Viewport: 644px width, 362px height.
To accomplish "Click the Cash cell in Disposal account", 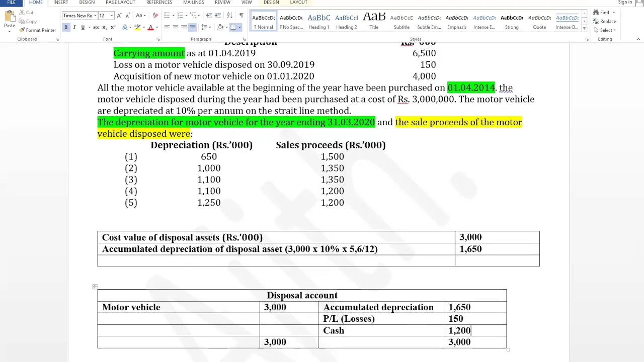I will 381,330.
